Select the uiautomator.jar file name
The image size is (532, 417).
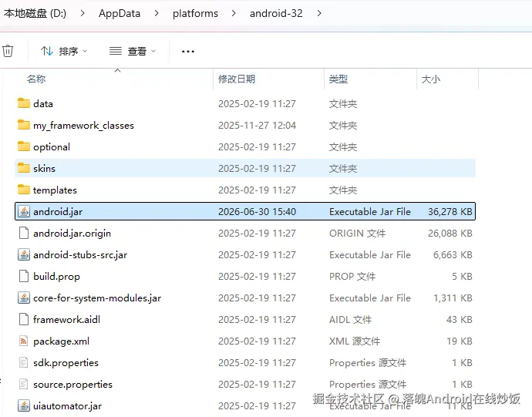68,406
